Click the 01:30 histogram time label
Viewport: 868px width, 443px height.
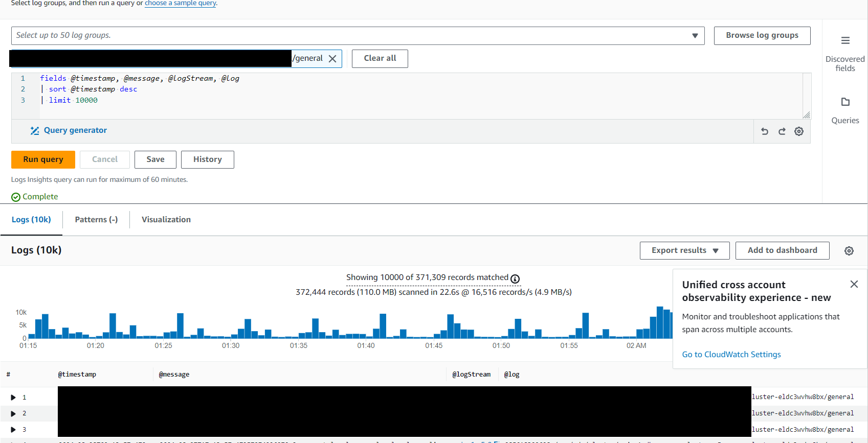(x=231, y=346)
